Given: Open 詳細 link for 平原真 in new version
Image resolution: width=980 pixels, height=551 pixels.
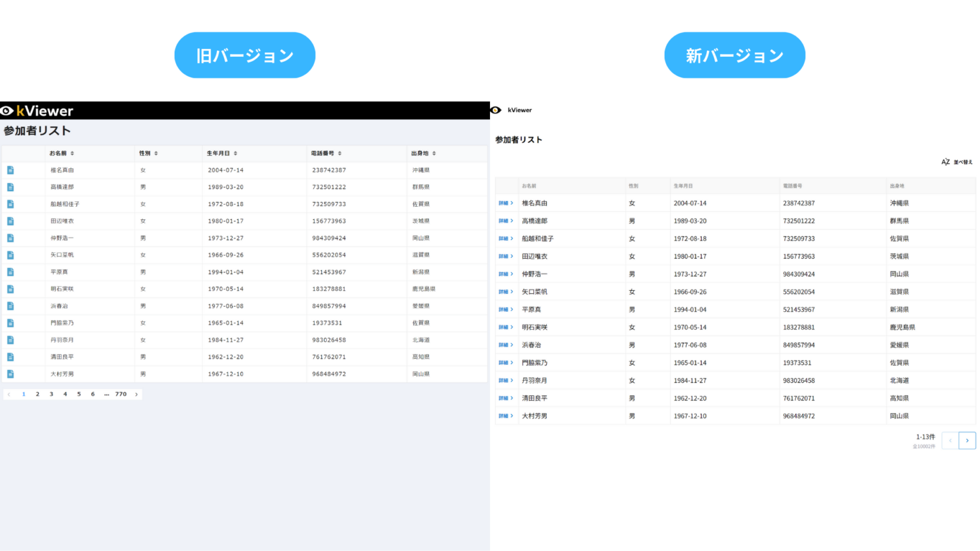Looking at the screenshot, I should click(x=506, y=310).
